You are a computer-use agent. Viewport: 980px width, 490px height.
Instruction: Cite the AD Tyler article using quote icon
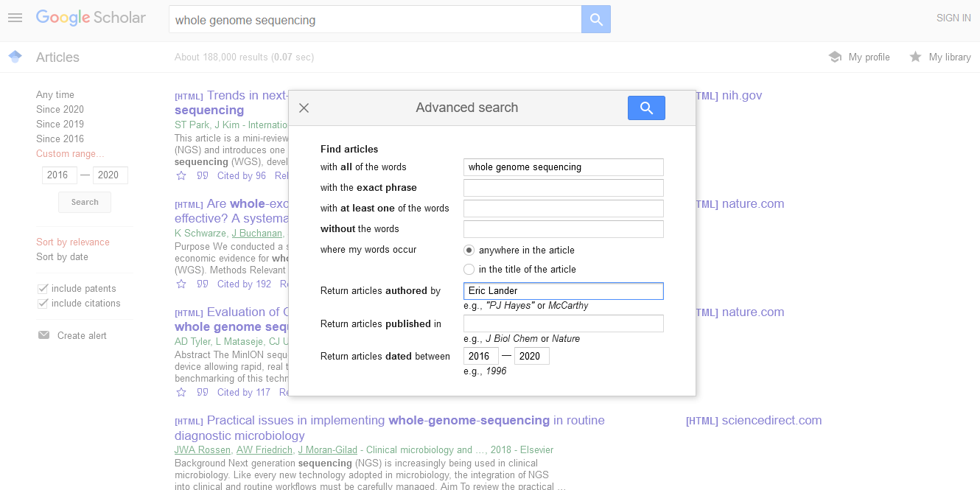tap(203, 393)
